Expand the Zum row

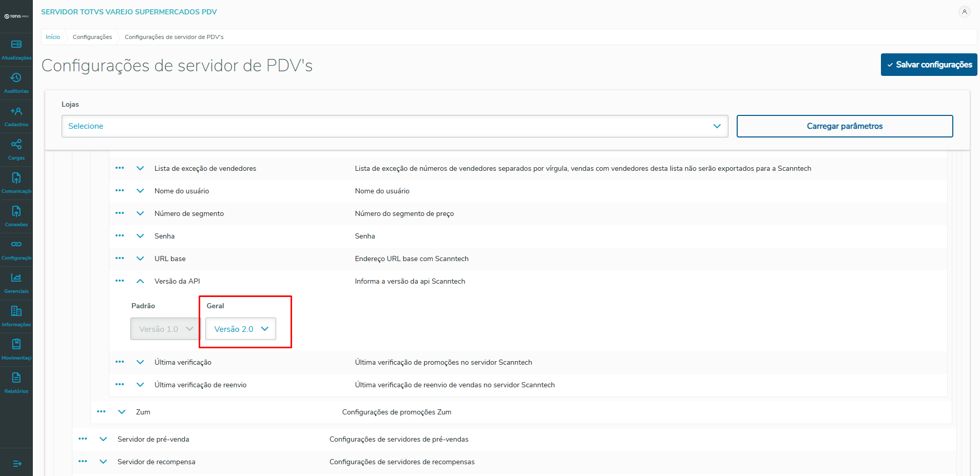[122, 412]
